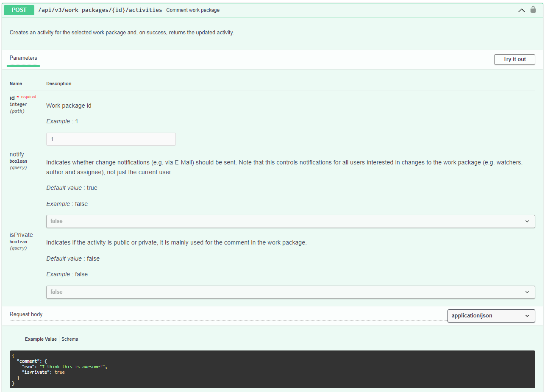The image size is (545, 392).
Task: Click the /api/v3/work_packages/{id}/activities path
Action: pos(100,10)
